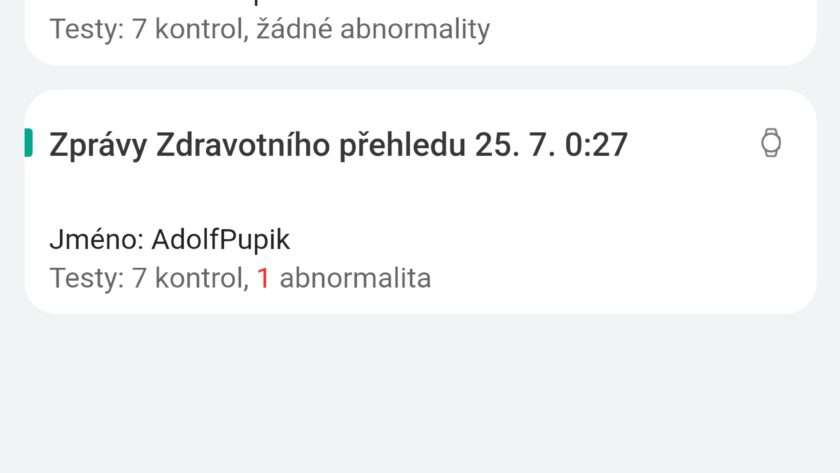Select the name AdolfPupik
840x473 pixels.
220,240
